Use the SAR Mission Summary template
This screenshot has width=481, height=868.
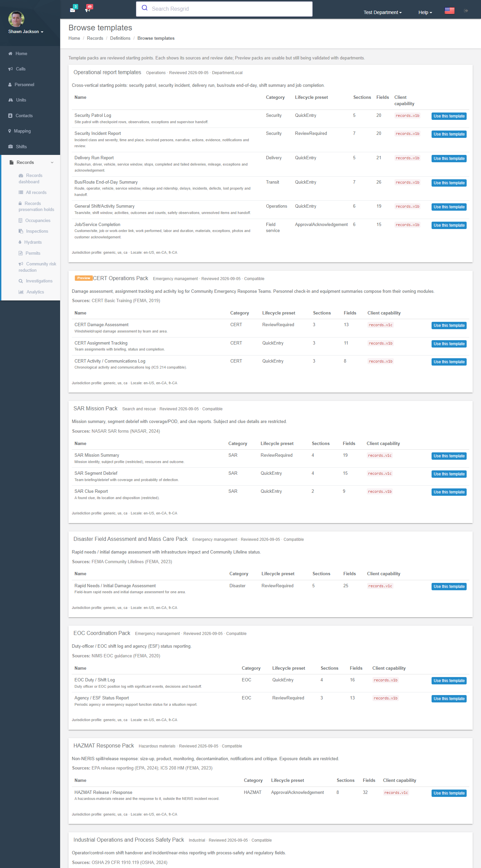(x=449, y=456)
